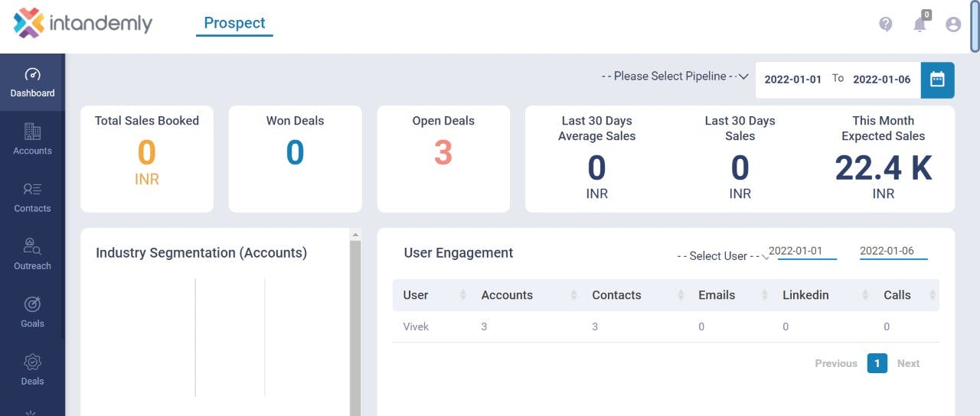Sort the User column
Image resolution: width=980 pixels, height=416 pixels.
463,295
